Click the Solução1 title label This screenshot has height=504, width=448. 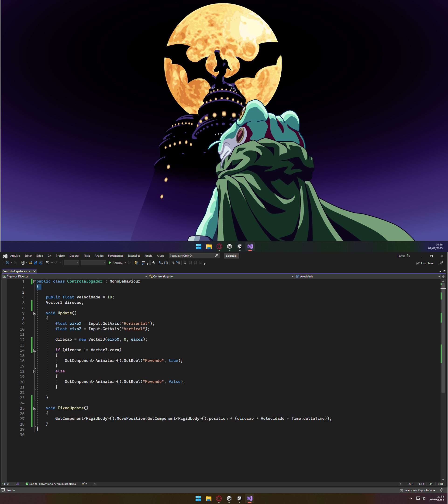click(232, 256)
